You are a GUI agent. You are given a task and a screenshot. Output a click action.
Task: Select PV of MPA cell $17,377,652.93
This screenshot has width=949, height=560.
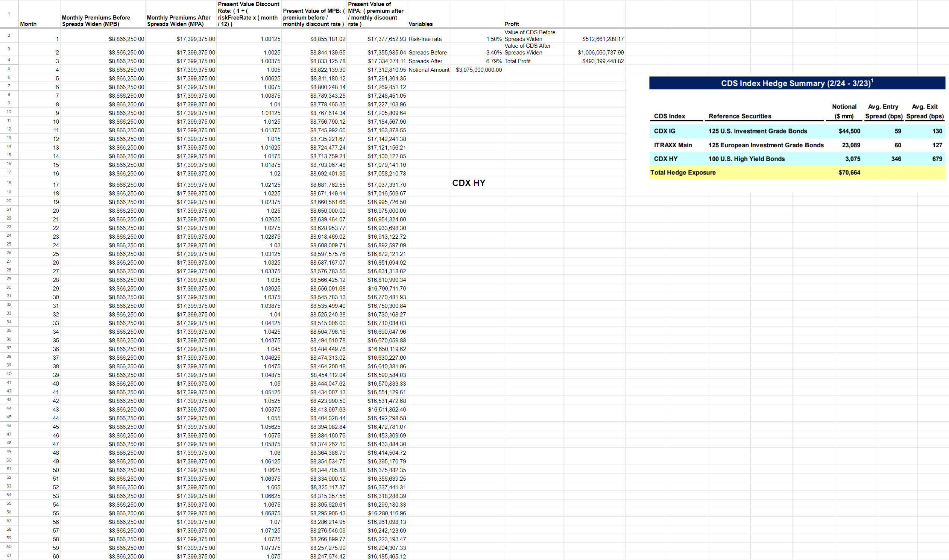tap(377, 36)
